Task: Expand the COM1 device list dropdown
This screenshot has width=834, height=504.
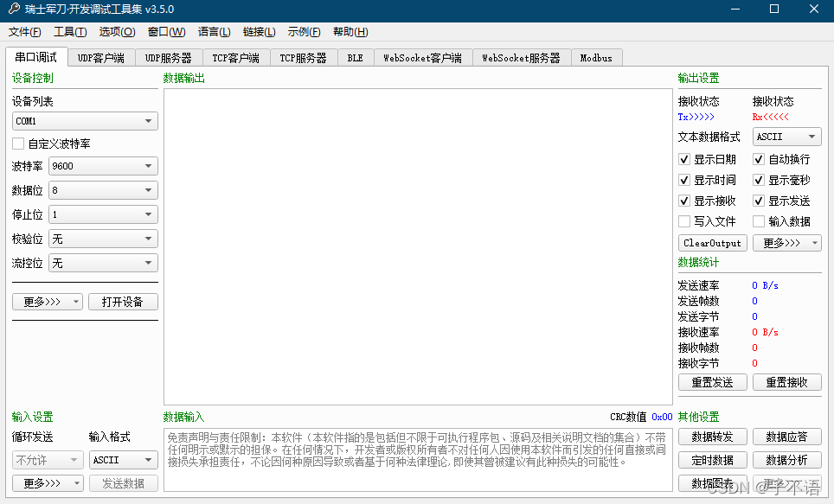Action: 85,121
